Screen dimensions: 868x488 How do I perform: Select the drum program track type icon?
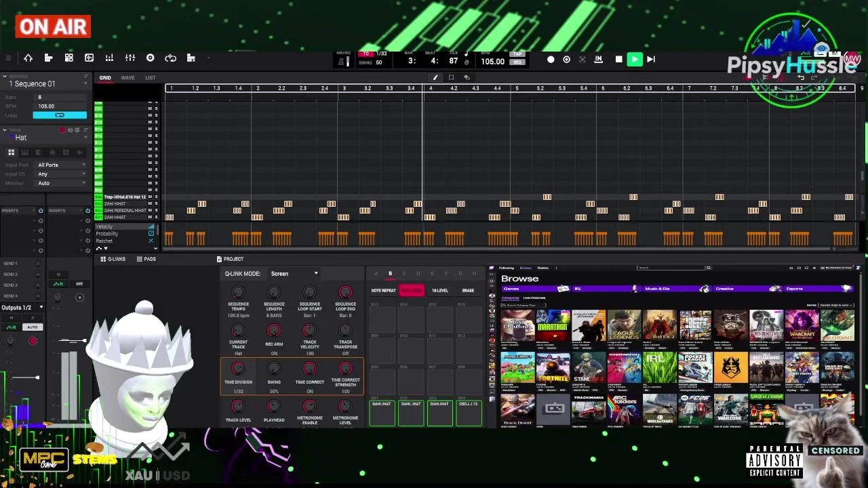(x=12, y=152)
